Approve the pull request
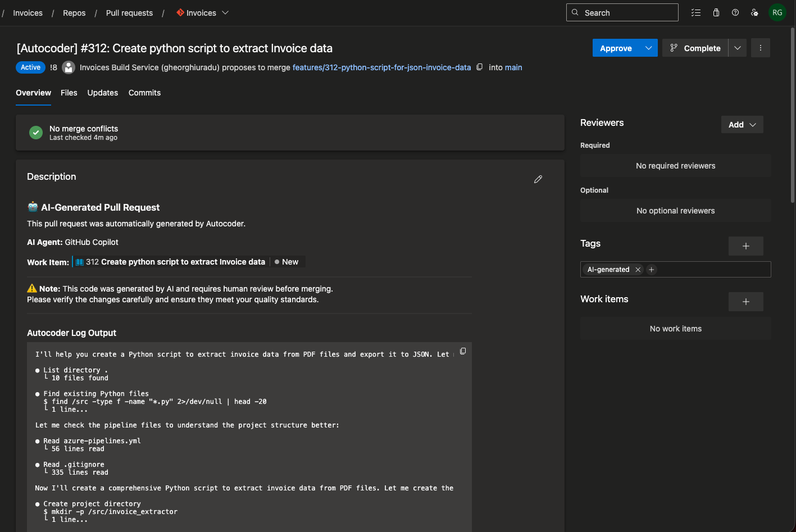The width and height of the screenshot is (796, 532). click(x=615, y=48)
